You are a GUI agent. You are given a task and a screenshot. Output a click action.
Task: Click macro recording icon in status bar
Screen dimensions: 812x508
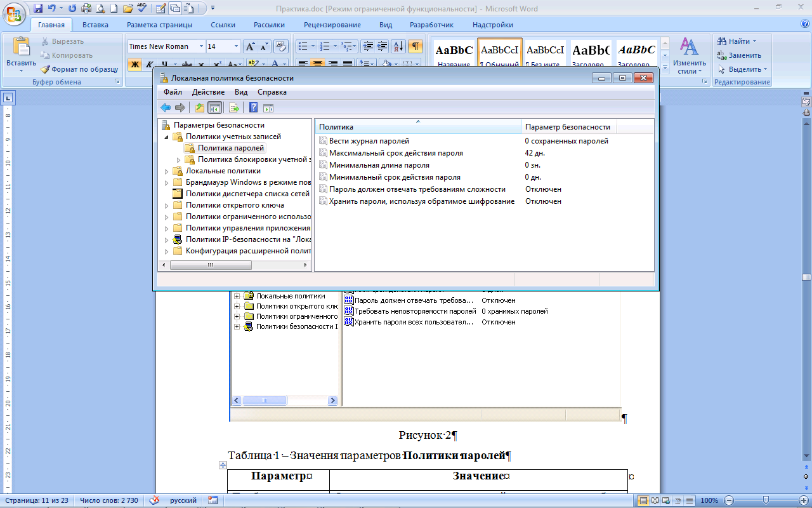pyautogui.click(x=213, y=500)
